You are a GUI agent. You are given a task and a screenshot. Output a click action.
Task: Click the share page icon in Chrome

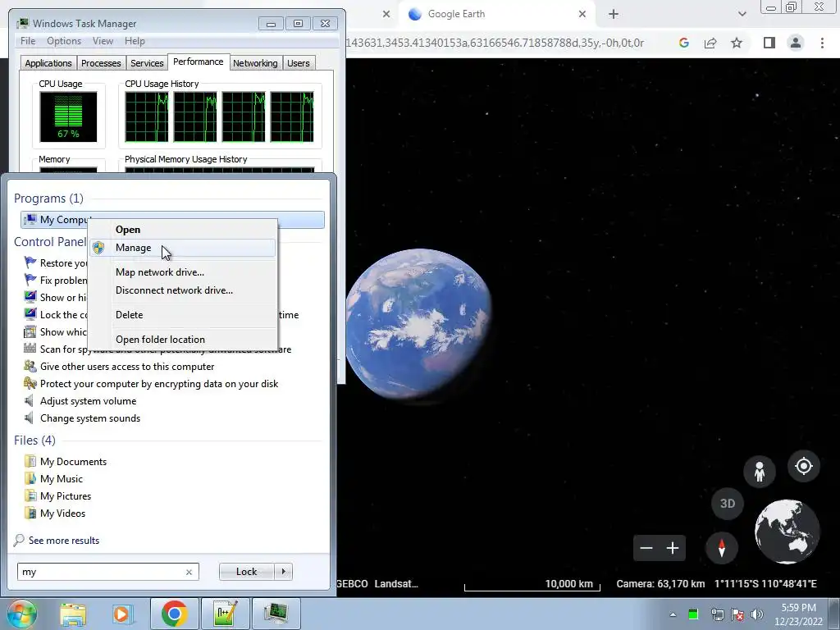point(710,43)
